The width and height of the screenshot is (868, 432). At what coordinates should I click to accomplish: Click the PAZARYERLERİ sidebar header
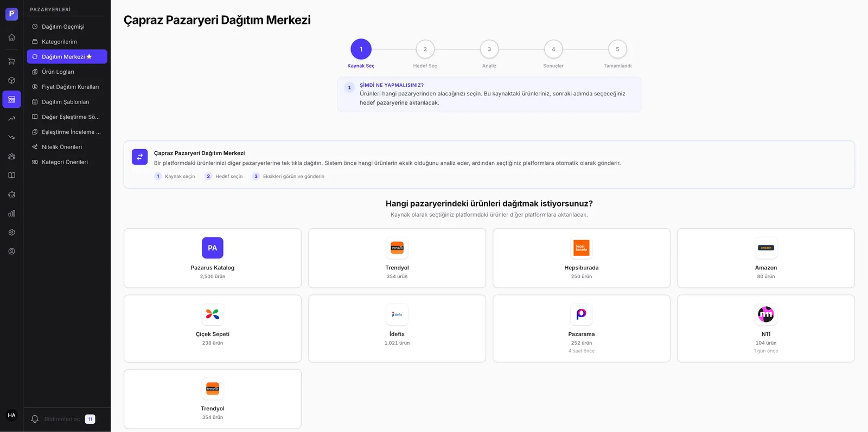click(50, 10)
